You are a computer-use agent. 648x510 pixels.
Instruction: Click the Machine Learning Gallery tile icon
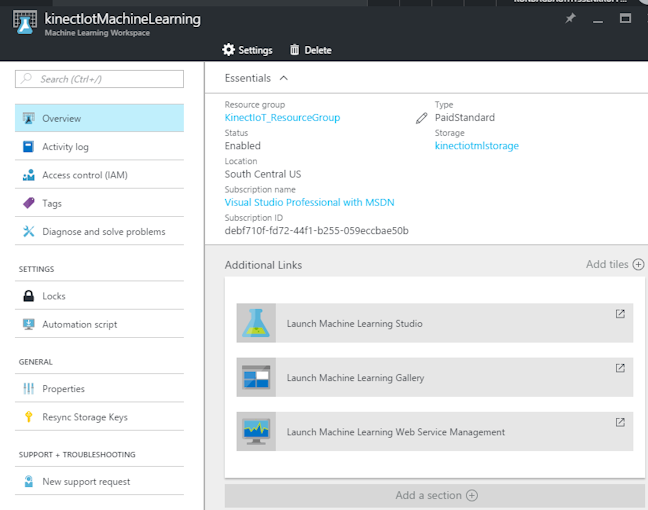pyautogui.click(x=255, y=378)
